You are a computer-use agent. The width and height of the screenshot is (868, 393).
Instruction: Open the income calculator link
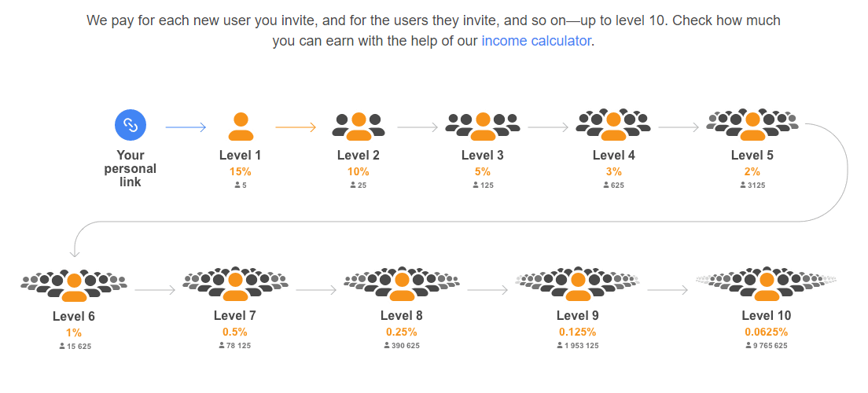pyautogui.click(x=536, y=41)
